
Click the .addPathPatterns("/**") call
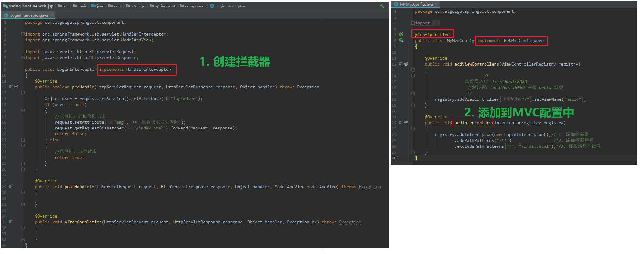pyautogui.click(x=483, y=140)
